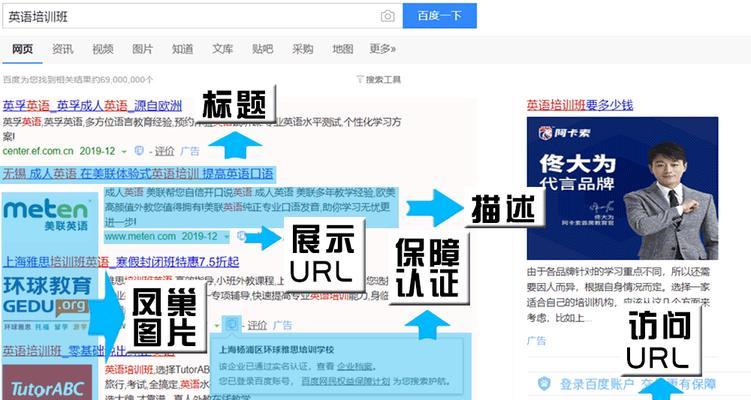Open the 搜索工具 filter

click(379, 80)
